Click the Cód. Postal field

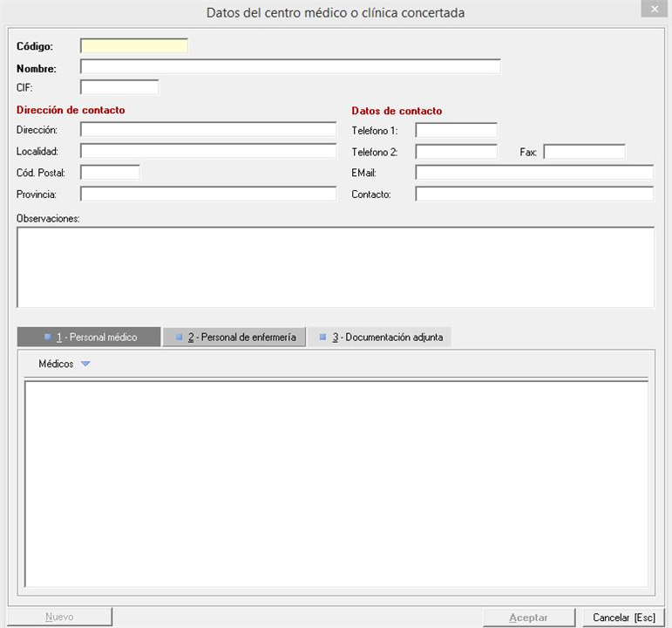point(110,173)
